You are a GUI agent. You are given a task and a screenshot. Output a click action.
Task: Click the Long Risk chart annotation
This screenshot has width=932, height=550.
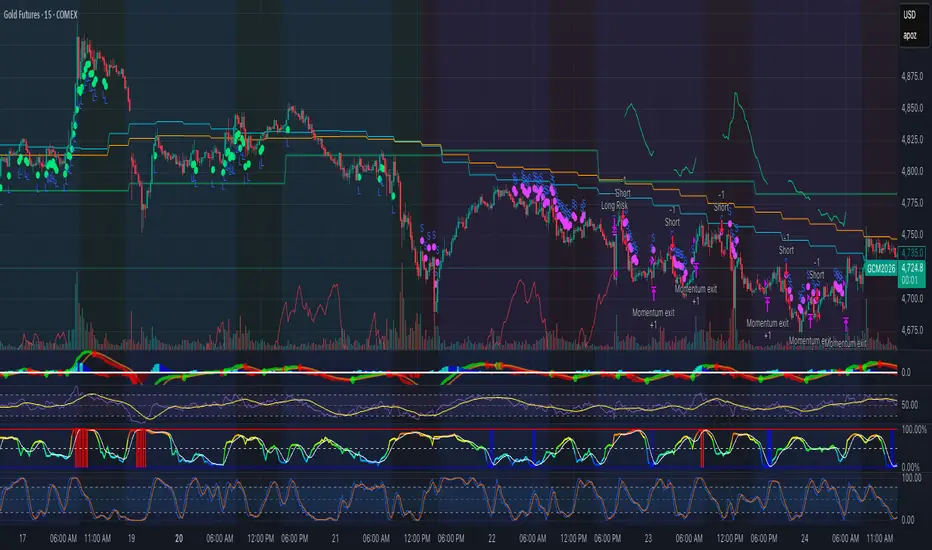tap(614, 206)
